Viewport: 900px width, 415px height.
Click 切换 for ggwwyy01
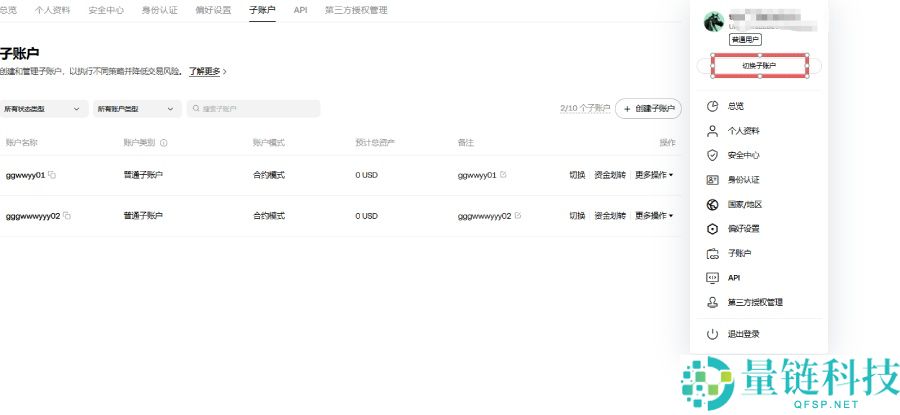(577, 175)
